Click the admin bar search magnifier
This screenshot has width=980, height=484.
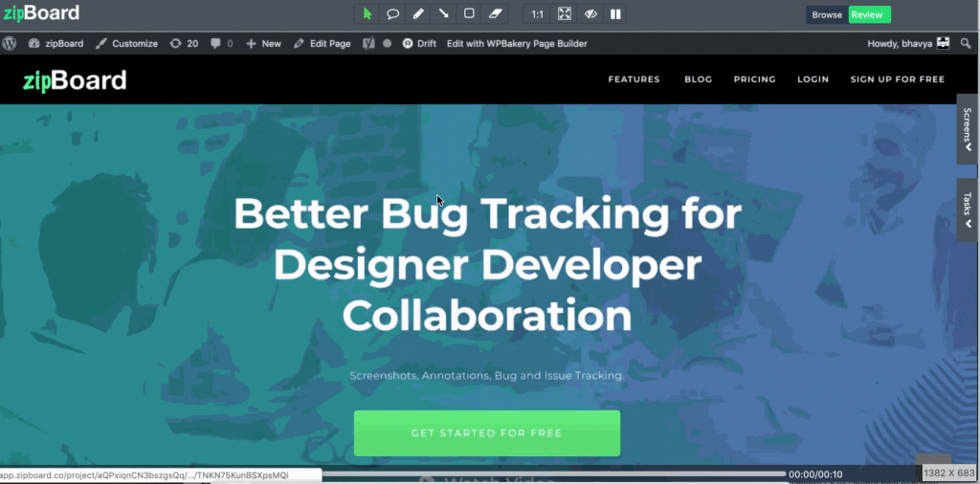pos(967,44)
